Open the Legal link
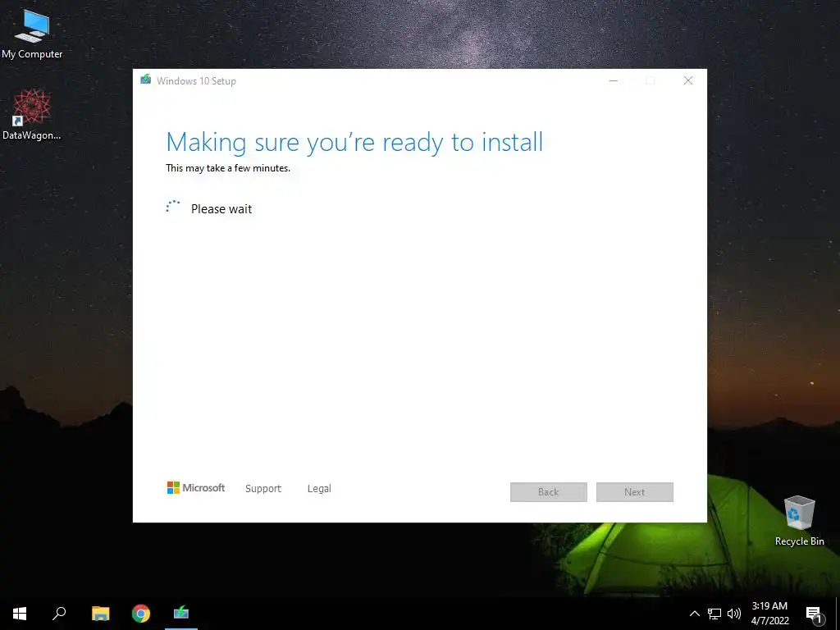 point(319,489)
